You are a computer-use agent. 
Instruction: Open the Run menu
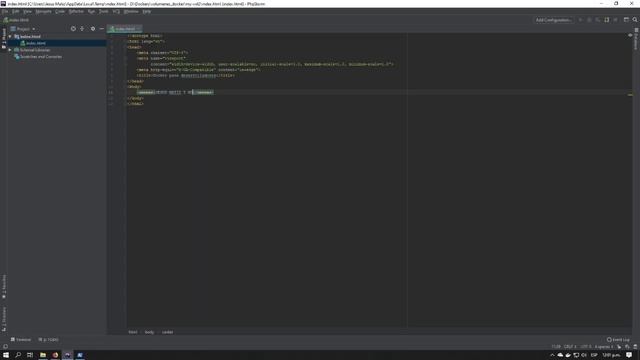click(x=91, y=11)
